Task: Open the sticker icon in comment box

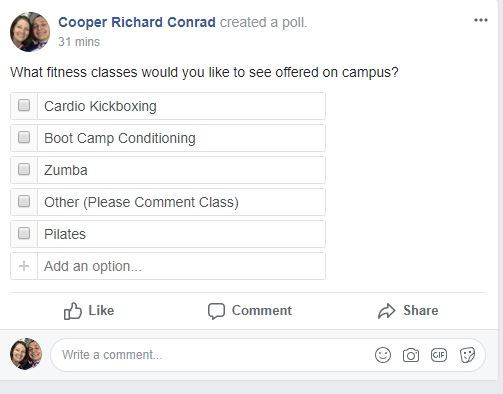Action: coord(467,355)
